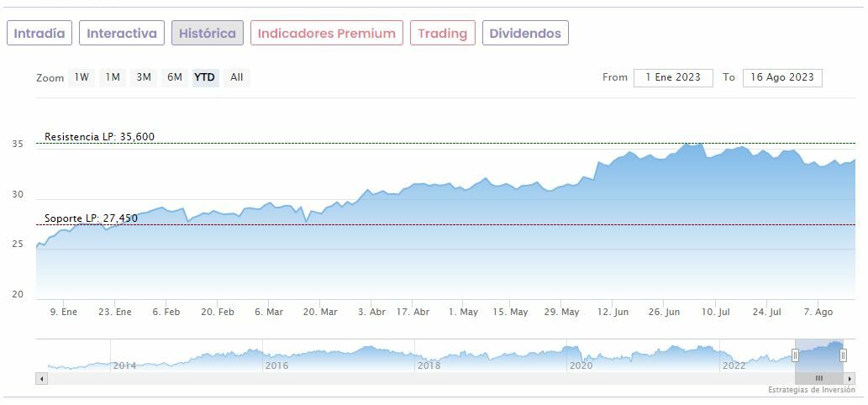Screen dimensions: 868x405
Task: Select the YTD zoom button
Action: (x=205, y=77)
